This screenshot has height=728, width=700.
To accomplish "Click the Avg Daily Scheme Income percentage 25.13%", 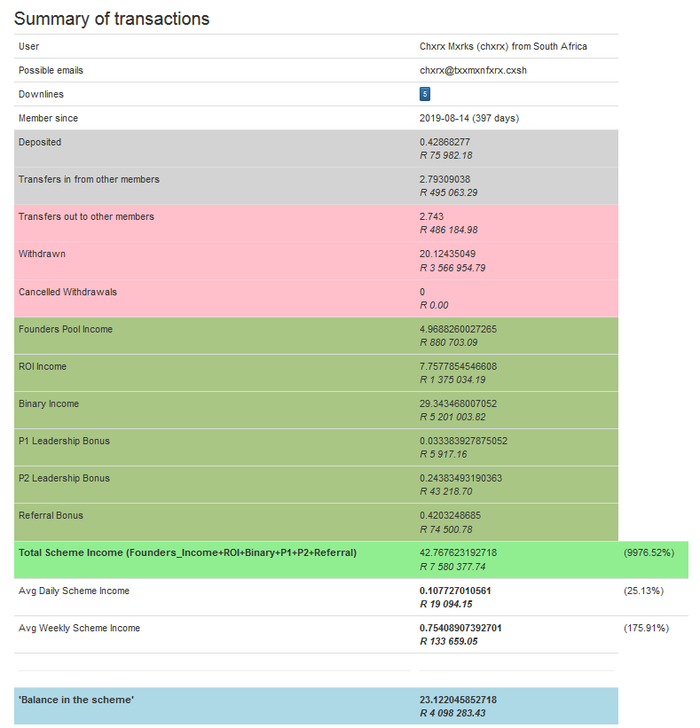I will pos(644,591).
